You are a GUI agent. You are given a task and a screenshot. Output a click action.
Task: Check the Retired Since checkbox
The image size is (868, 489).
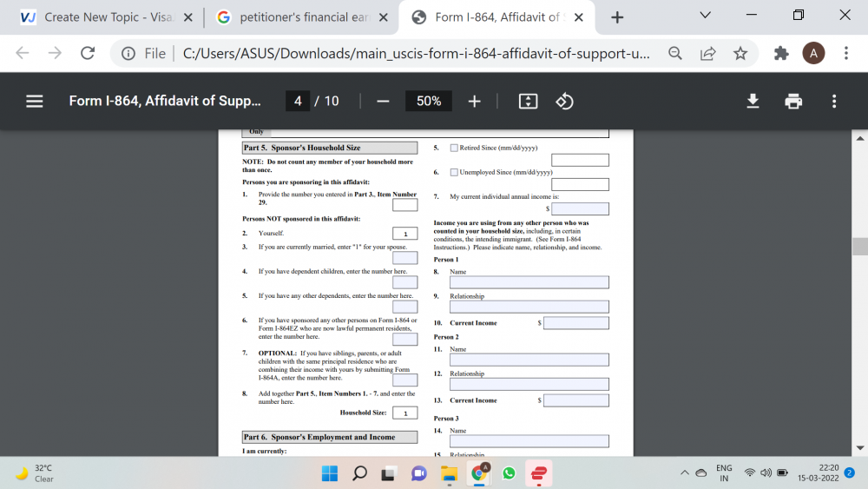pos(454,148)
